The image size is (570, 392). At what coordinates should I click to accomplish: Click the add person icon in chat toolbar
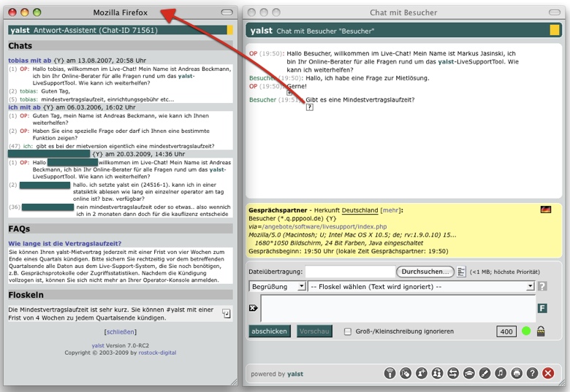coord(422,373)
